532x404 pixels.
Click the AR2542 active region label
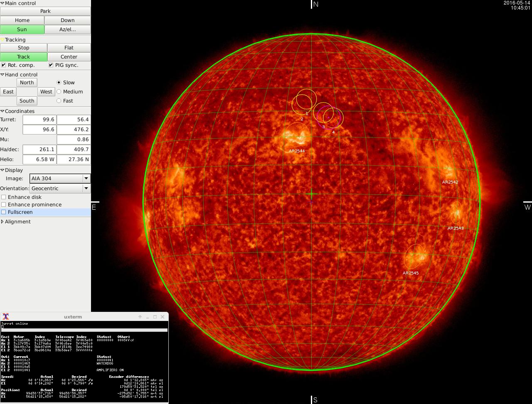450,182
